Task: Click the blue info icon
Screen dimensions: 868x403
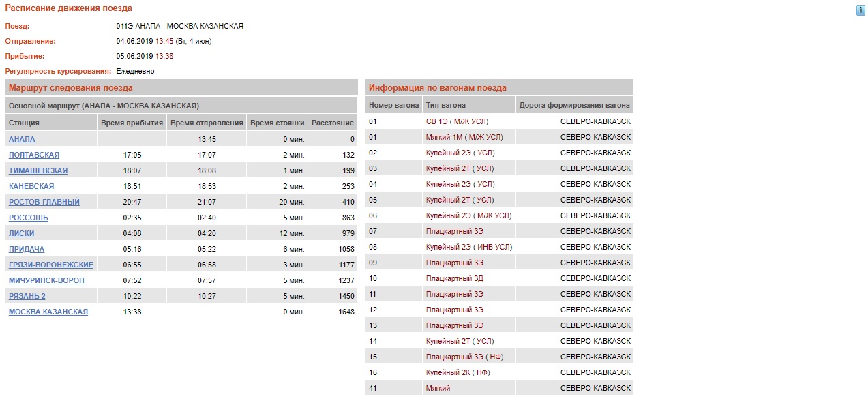Action: click(x=861, y=10)
